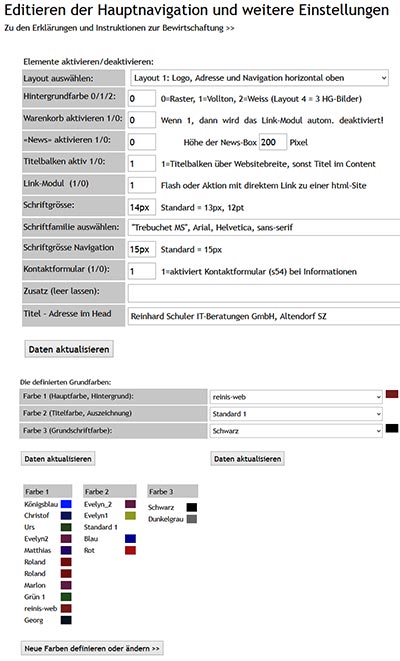Click the Königsblau color swatch
The image size is (400, 661).
tap(66, 504)
